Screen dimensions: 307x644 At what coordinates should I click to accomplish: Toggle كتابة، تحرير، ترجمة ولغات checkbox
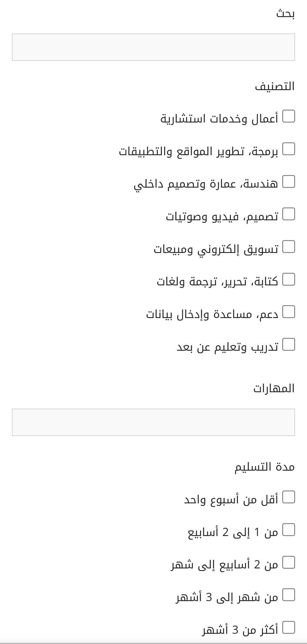tap(289, 279)
